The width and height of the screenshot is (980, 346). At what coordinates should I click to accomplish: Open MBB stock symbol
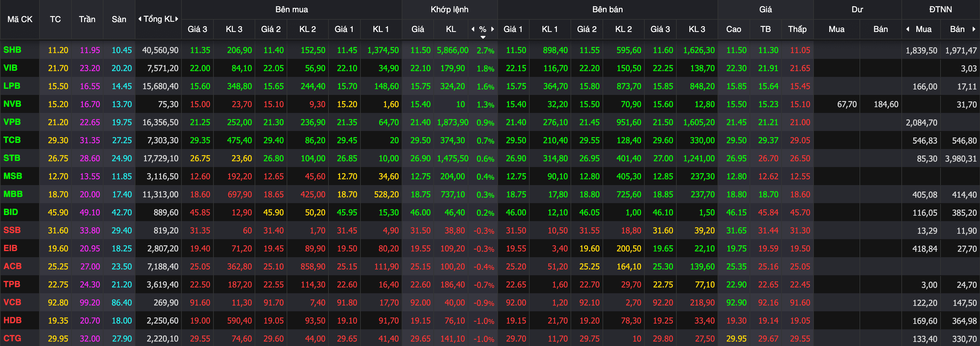13,194
